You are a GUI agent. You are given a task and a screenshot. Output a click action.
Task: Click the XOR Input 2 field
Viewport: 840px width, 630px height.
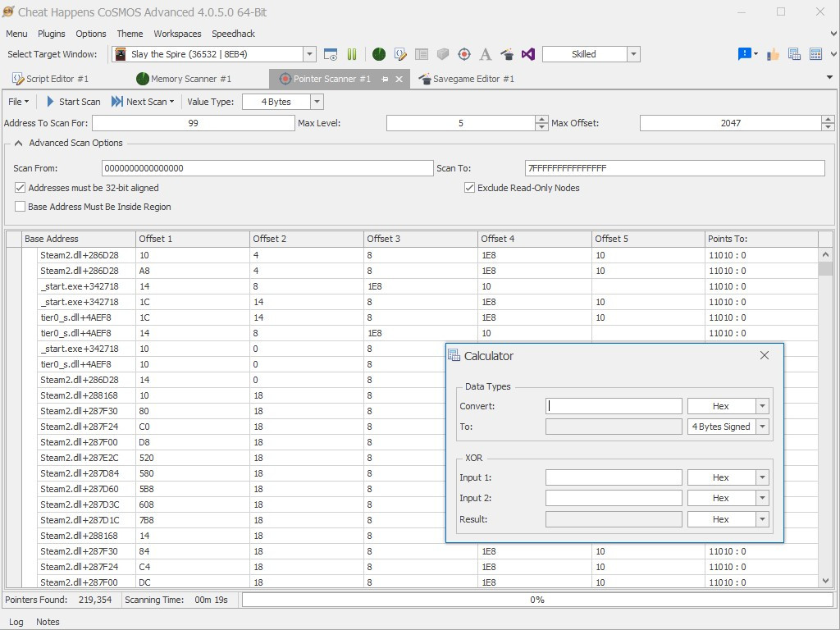pos(614,498)
